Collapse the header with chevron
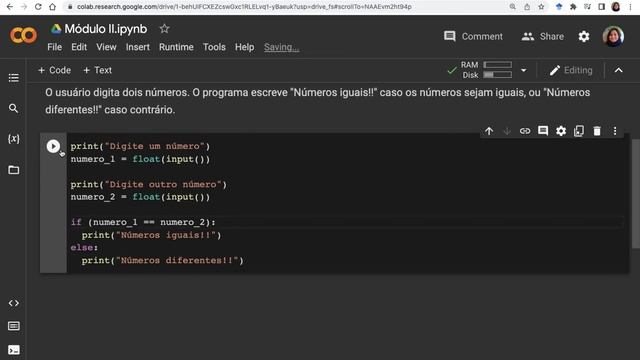This screenshot has height=360, width=640. (619, 70)
